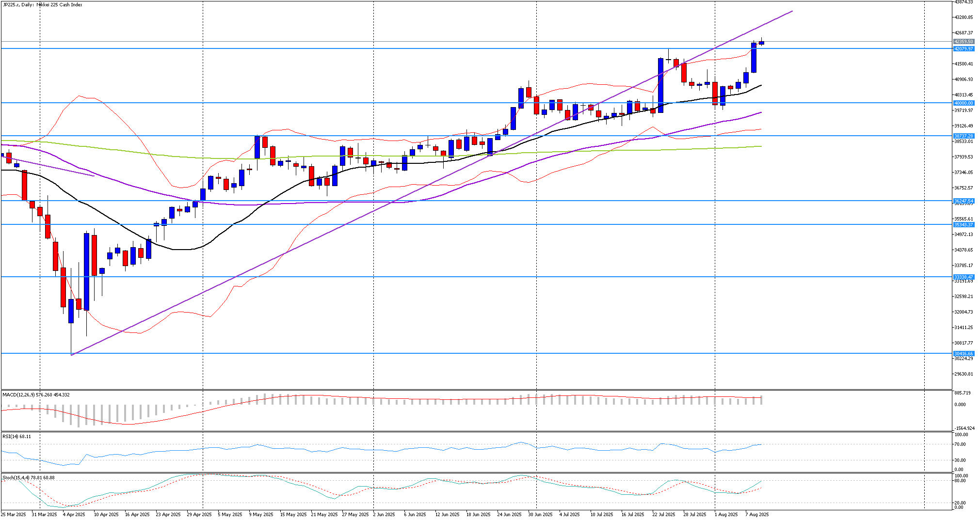Click the latest candlestick on the chart

(762, 43)
